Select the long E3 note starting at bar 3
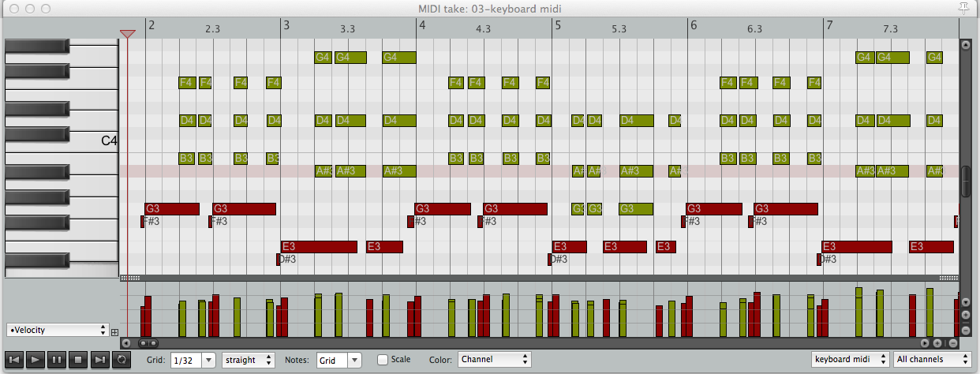980x374 pixels. pyautogui.click(x=320, y=247)
